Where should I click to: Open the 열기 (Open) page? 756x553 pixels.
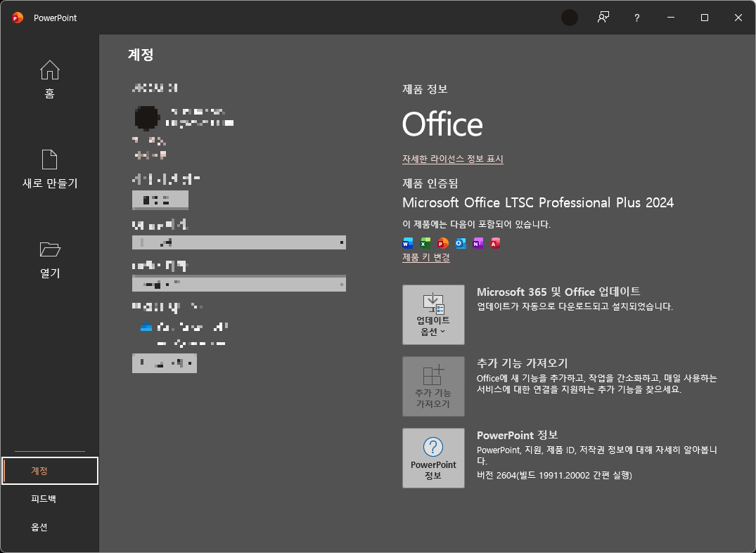click(x=50, y=260)
